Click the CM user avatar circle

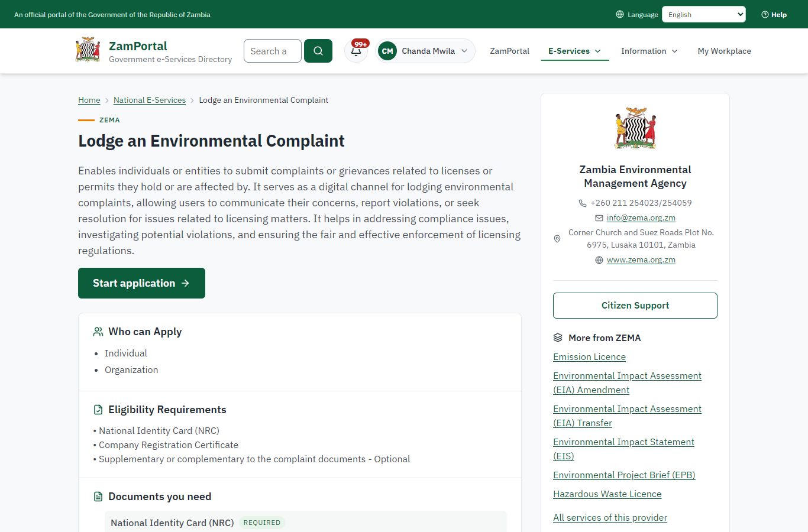387,51
